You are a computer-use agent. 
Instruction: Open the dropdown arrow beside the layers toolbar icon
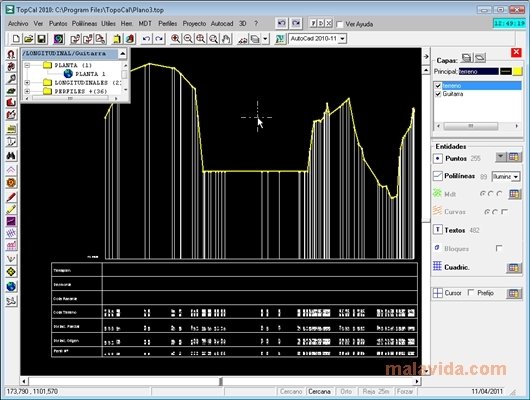(265, 39)
